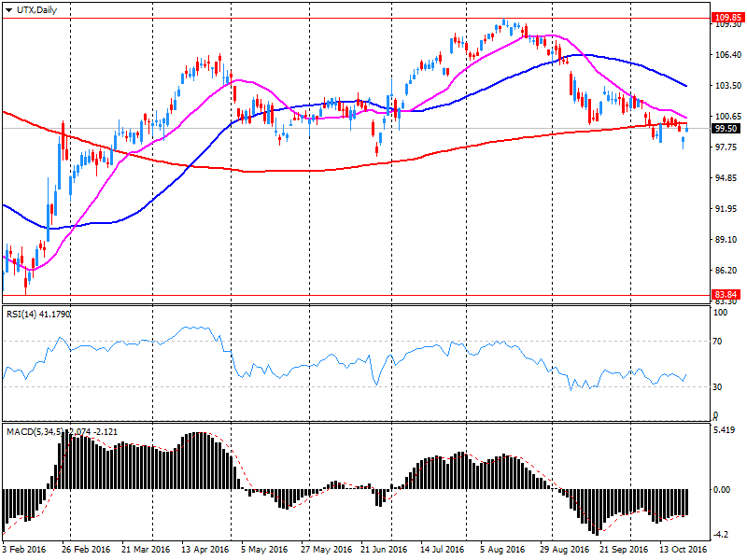Click the 27 May 2016 date label
This screenshot has width=747, height=560.
[326, 550]
